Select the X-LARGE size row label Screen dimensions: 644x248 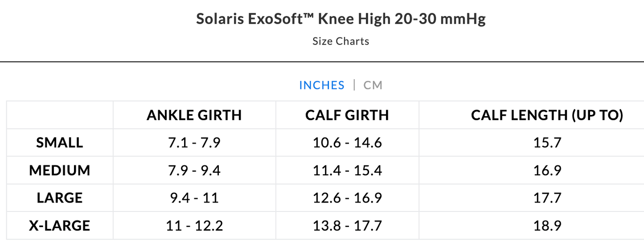[60, 226]
